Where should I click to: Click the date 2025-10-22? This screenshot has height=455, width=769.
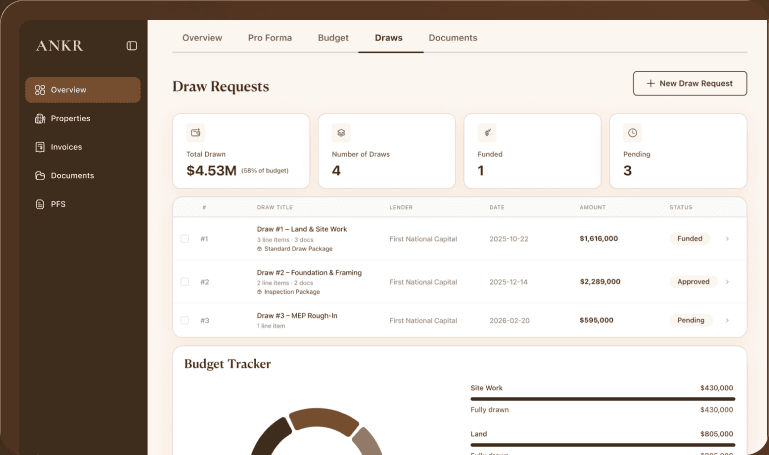[x=509, y=239]
